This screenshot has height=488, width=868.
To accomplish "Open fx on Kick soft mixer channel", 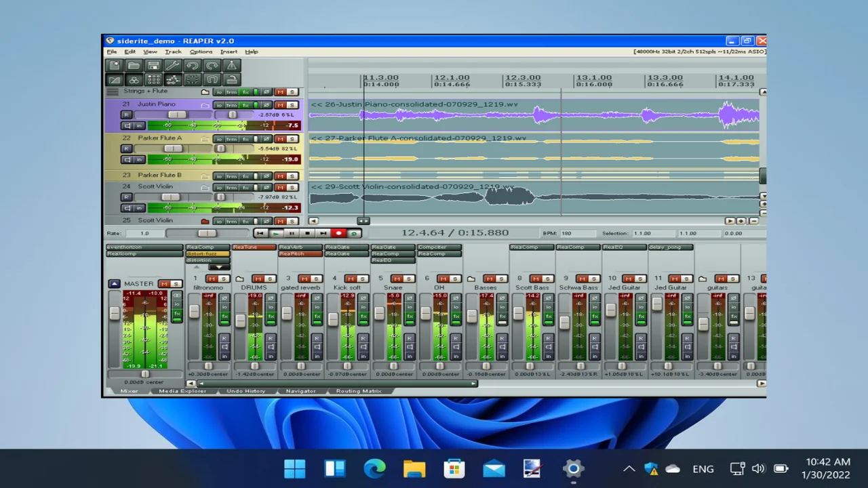I will click(363, 317).
